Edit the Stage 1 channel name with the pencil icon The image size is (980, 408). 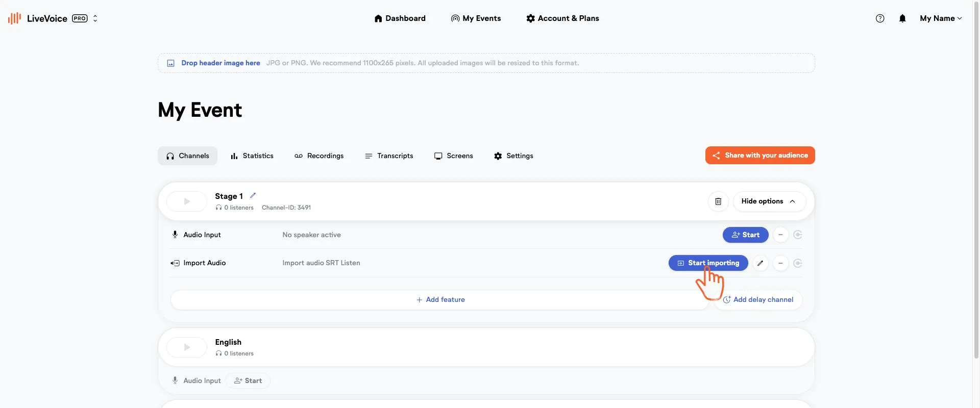point(253,195)
